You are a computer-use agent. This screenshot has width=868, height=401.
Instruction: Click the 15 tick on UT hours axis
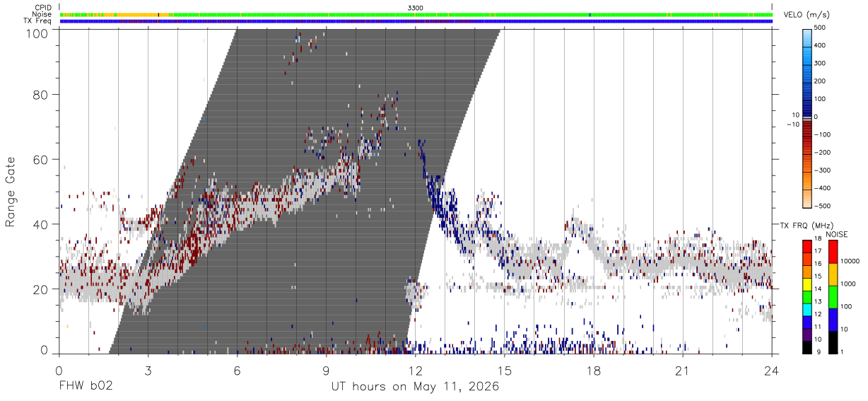[x=505, y=370]
